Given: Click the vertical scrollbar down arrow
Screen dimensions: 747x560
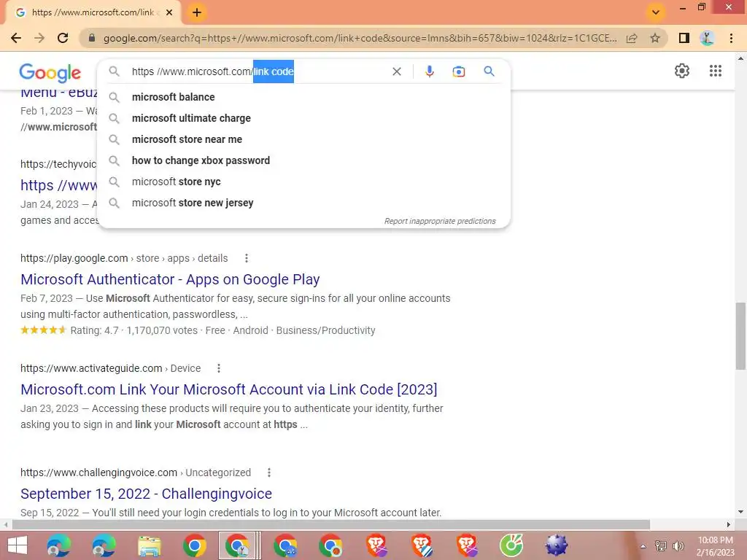Looking at the screenshot, I should click(x=740, y=513).
